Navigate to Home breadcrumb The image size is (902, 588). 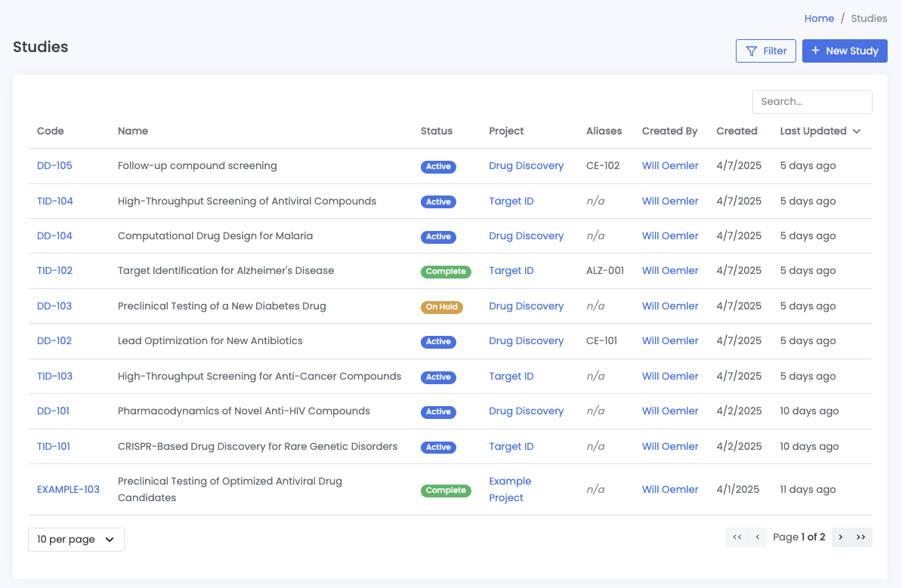[x=819, y=18]
